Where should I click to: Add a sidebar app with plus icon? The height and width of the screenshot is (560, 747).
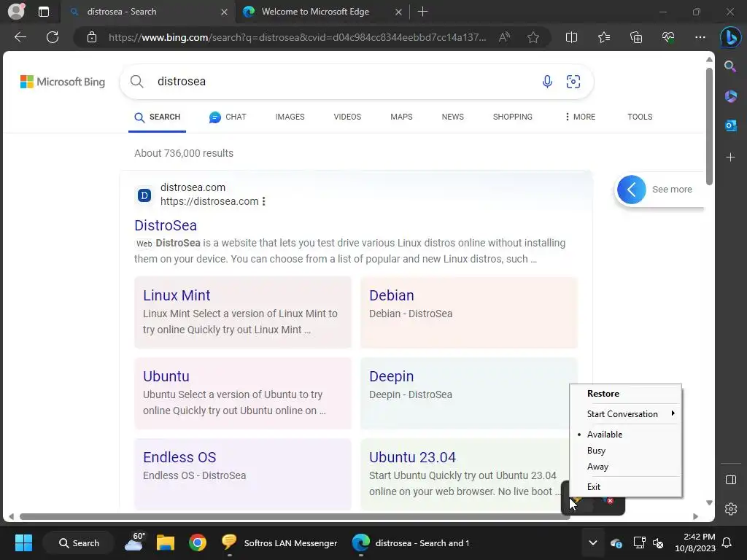point(730,157)
